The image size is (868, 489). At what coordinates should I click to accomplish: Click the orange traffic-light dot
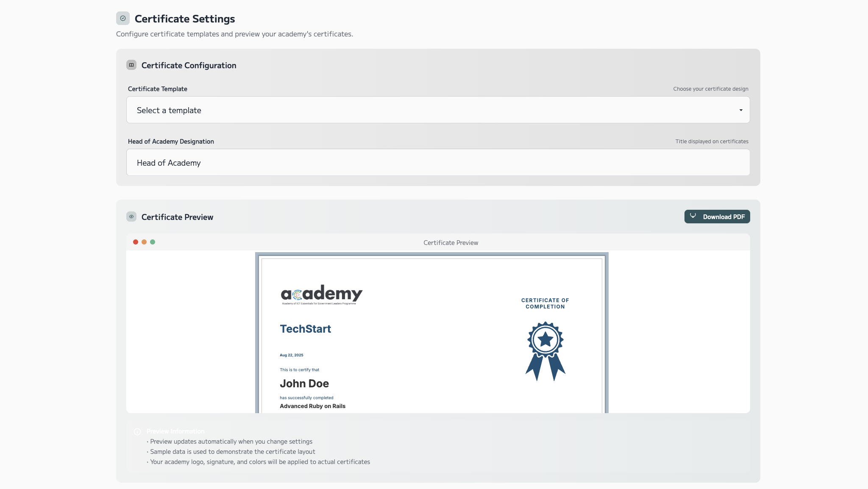click(144, 242)
